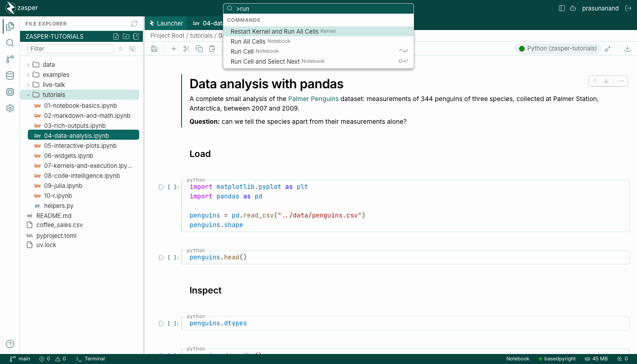Move the markdown cell down with the arrow
Image resolution: width=637 pixels, height=364 pixels.
606,81
